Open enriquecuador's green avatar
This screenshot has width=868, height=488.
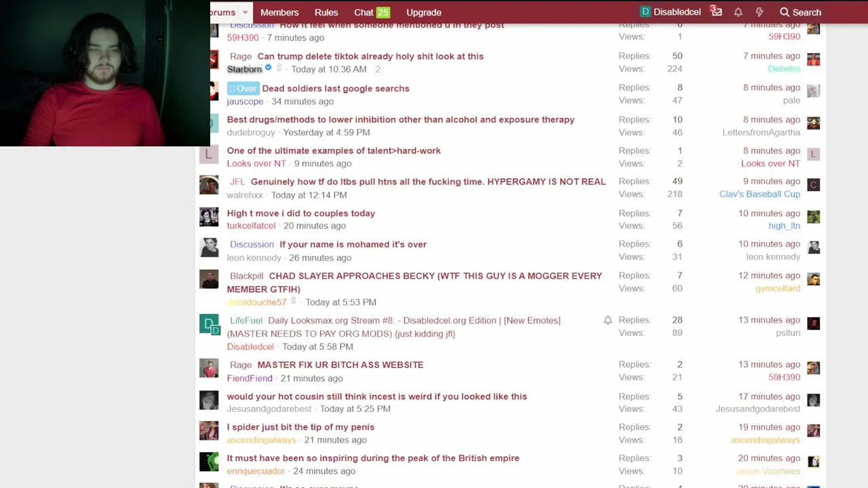point(209,462)
